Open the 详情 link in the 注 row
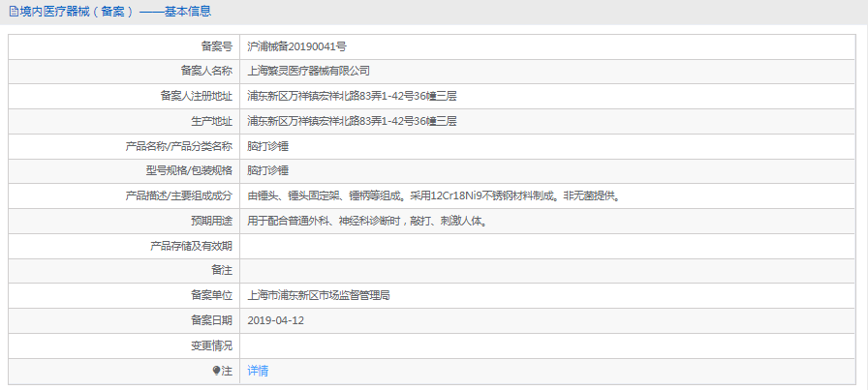The width and height of the screenshot is (868, 390). click(258, 371)
